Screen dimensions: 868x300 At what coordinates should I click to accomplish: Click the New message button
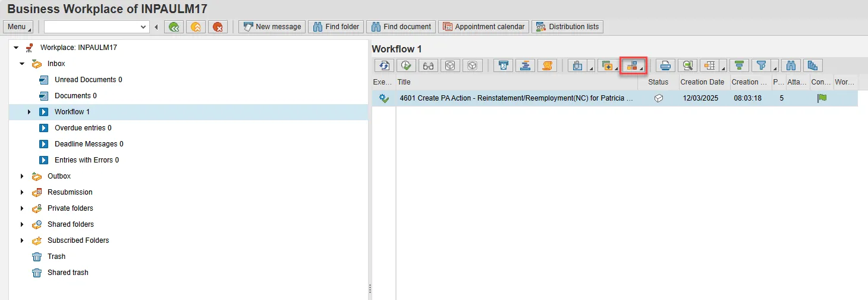(272, 27)
